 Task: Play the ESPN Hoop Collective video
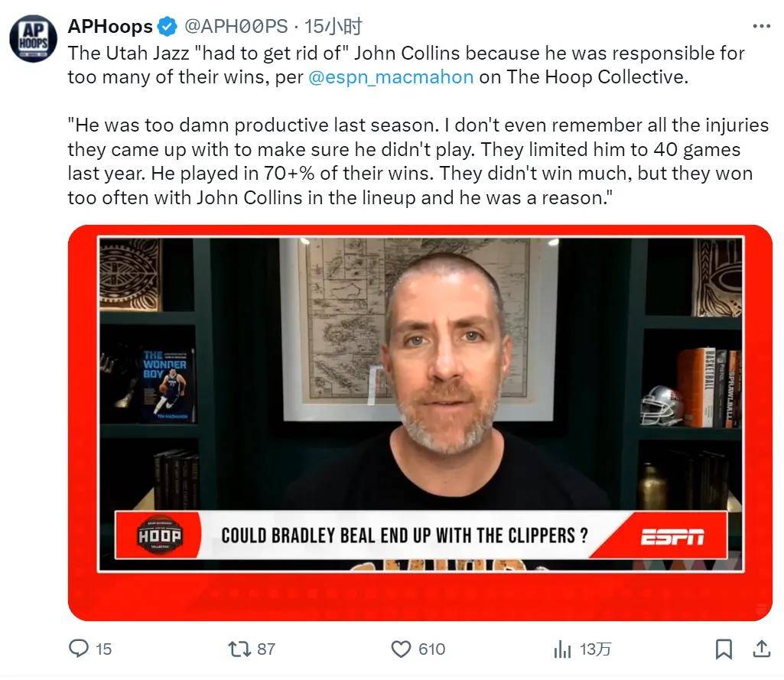(421, 422)
